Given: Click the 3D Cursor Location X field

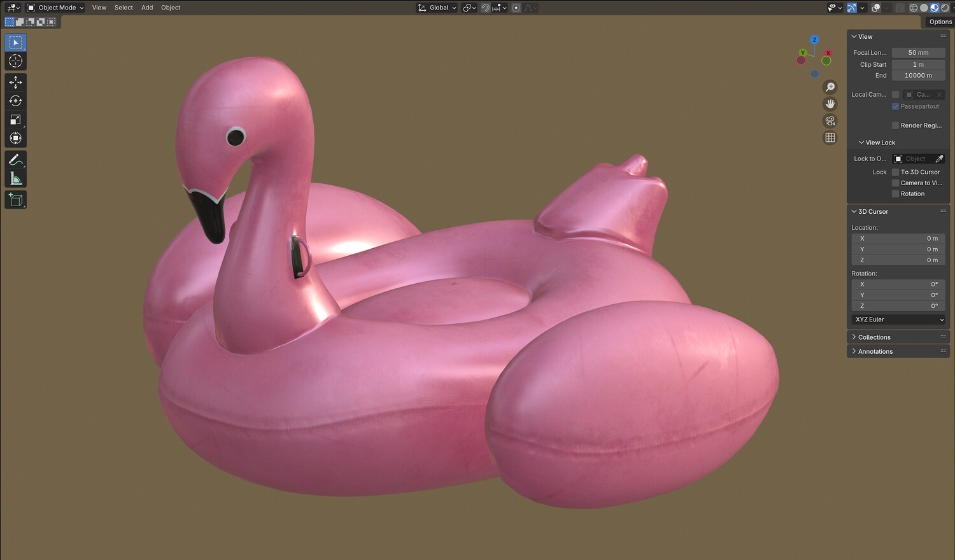Looking at the screenshot, I should 898,239.
